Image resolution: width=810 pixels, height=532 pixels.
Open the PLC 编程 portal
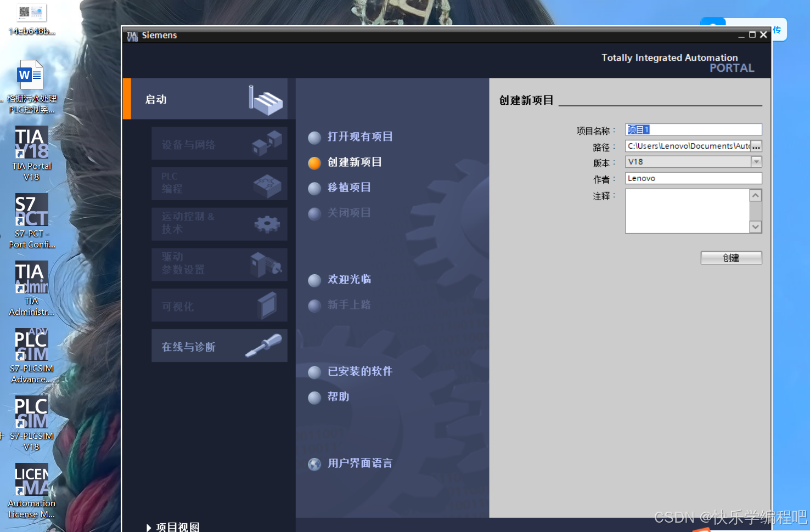point(219,184)
